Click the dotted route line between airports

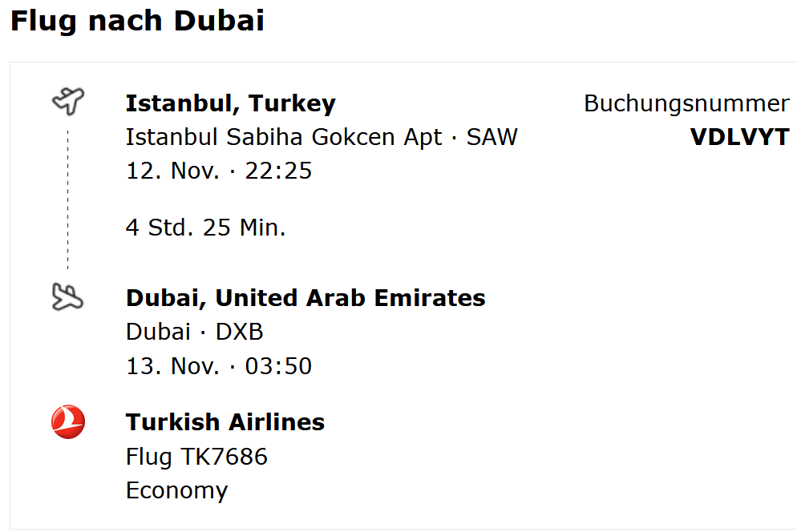(68, 200)
